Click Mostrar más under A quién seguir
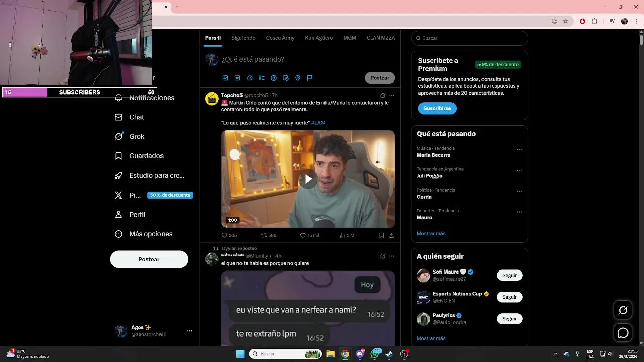This screenshot has width=644, height=362. 431,339
